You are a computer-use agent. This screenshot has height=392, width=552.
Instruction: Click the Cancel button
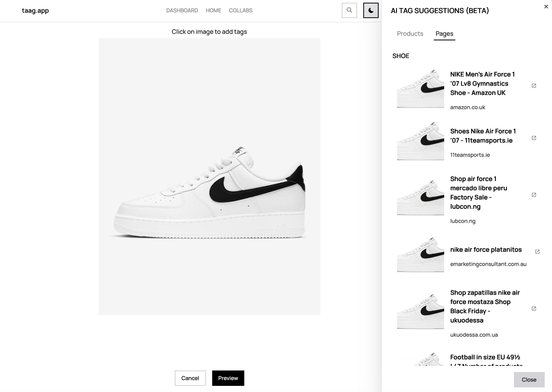pos(190,378)
